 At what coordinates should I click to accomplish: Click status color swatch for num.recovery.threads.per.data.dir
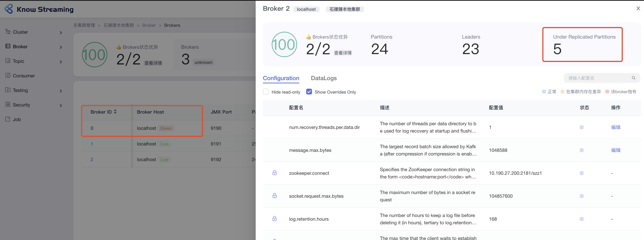tap(582, 127)
